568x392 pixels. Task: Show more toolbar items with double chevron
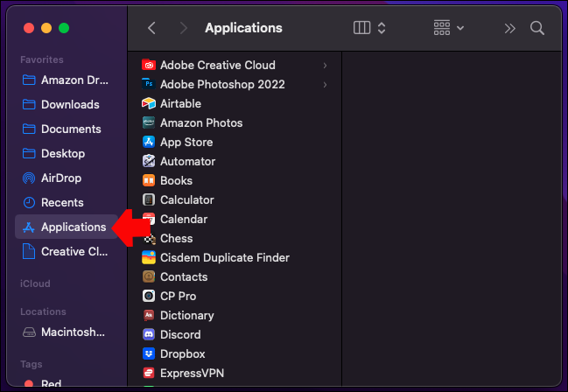(510, 28)
